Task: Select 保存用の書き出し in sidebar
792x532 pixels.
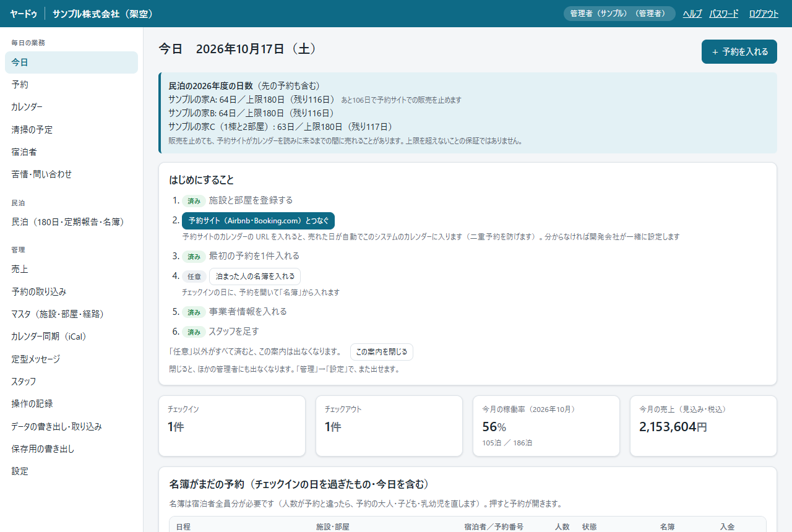Action: point(71,448)
